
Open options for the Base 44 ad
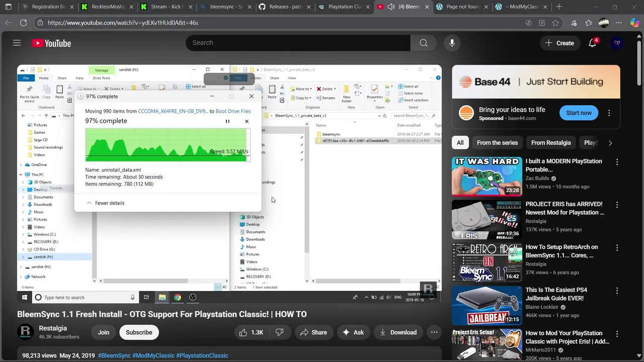click(x=609, y=113)
